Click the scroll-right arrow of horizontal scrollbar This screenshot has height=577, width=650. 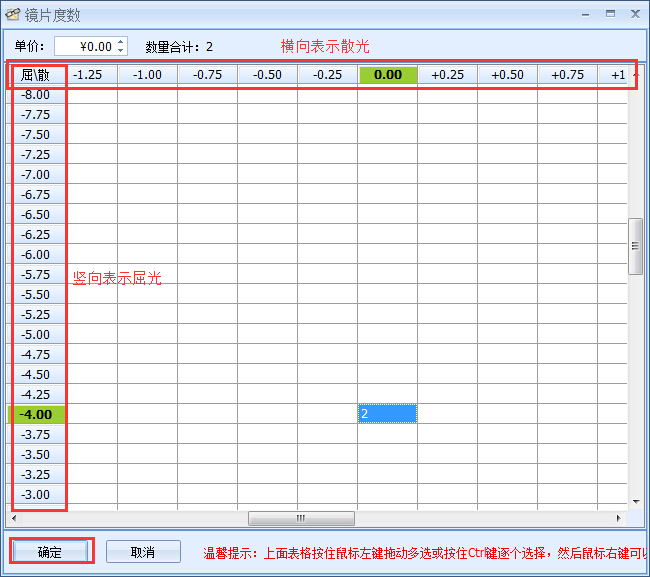[618, 518]
